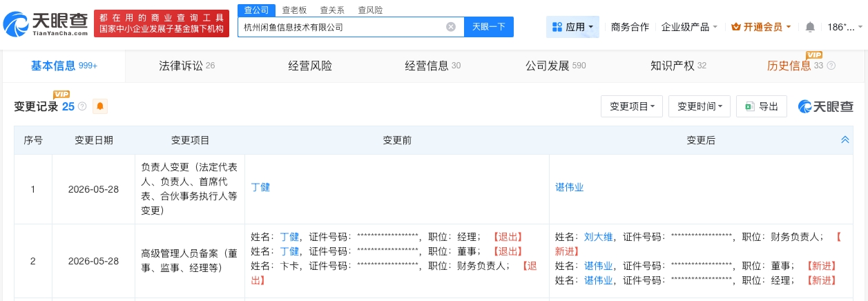868x301 pixels.
Task: Click the 变更项目 column header
Action: [x=190, y=140]
